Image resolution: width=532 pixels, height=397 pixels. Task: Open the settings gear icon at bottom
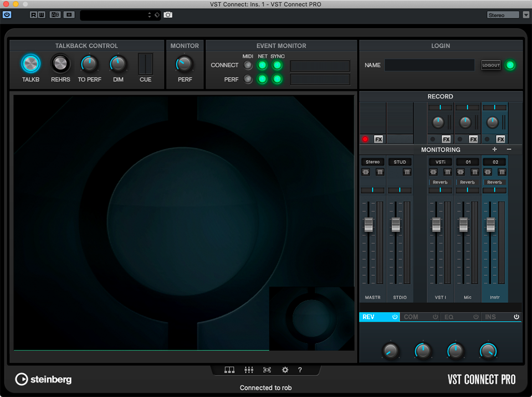[285, 370]
